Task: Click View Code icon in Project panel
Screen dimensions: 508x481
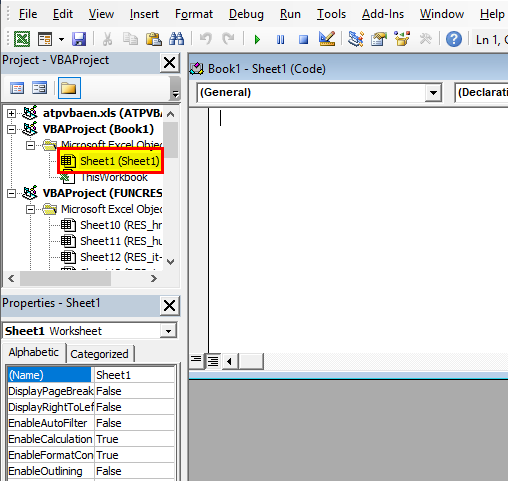Action: [17, 88]
